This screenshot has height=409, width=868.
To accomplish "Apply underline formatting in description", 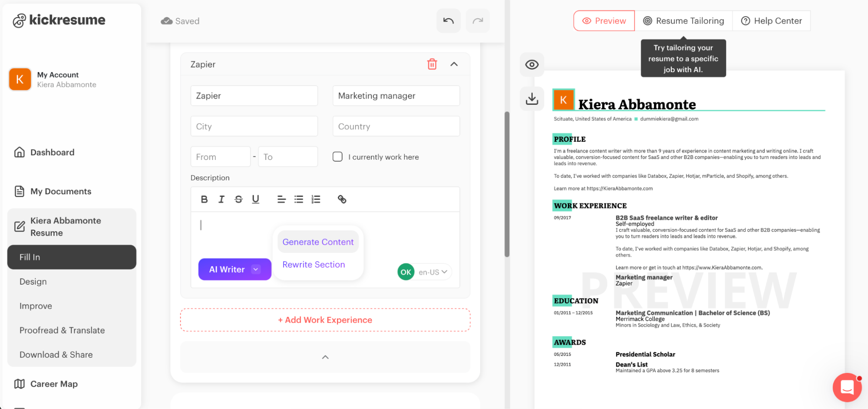I will click(256, 199).
